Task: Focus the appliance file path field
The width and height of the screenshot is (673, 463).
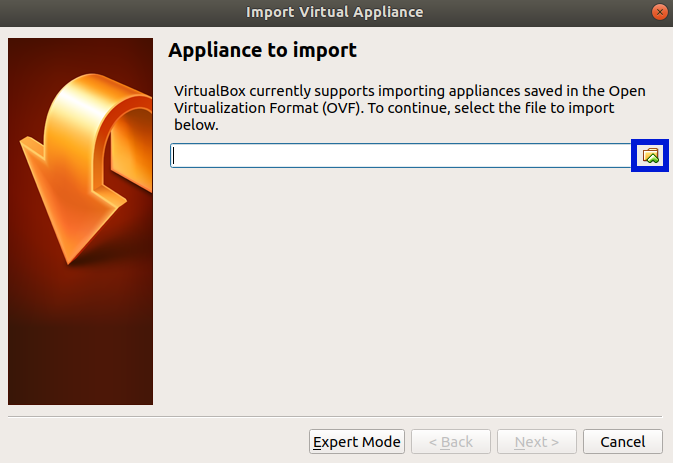Action: point(400,155)
